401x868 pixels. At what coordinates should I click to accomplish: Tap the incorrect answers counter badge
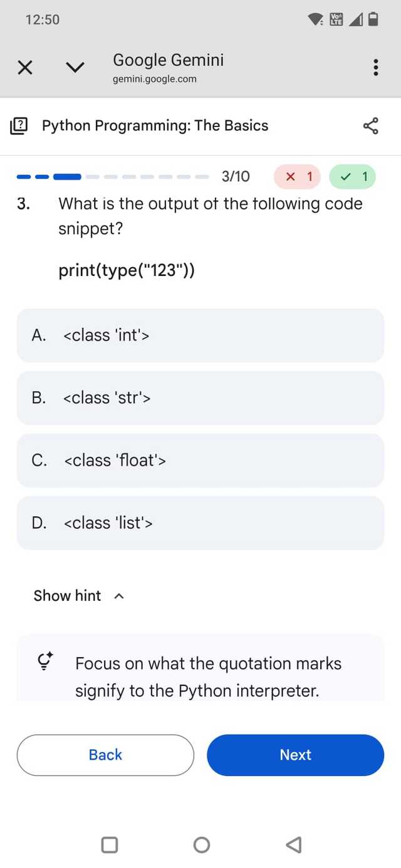[297, 176]
